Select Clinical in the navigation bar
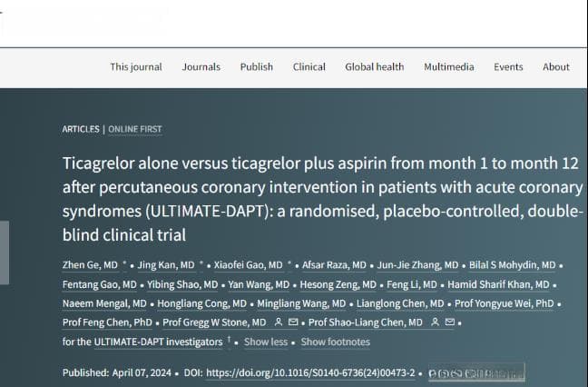Image resolution: width=588 pixels, height=387 pixels. [x=309, y=67]
